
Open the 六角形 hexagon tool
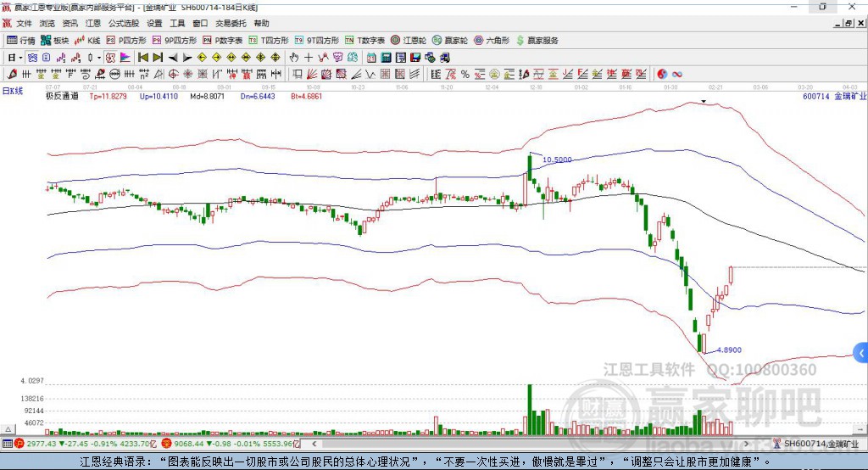(492, 41)
